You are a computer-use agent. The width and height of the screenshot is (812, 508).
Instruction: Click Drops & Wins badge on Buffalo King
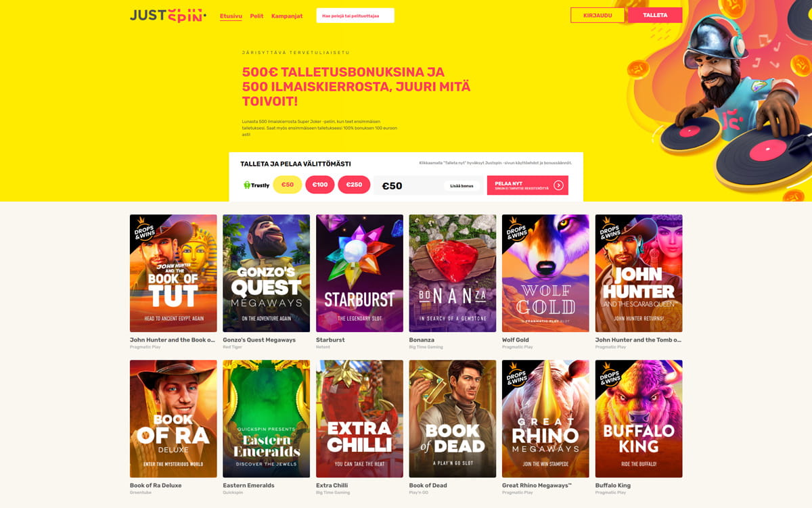click(x=610, y=374)
